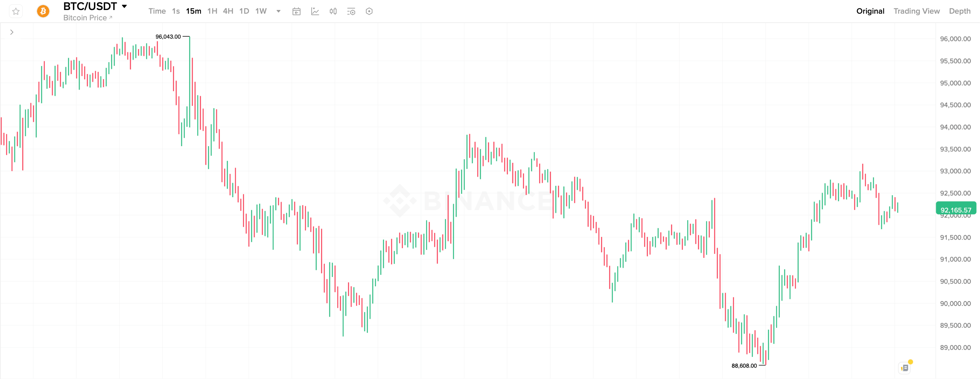The width and height of the screenshot is (980, 379).
Task: Select the 1W timeframe
Action: (261, 11)
